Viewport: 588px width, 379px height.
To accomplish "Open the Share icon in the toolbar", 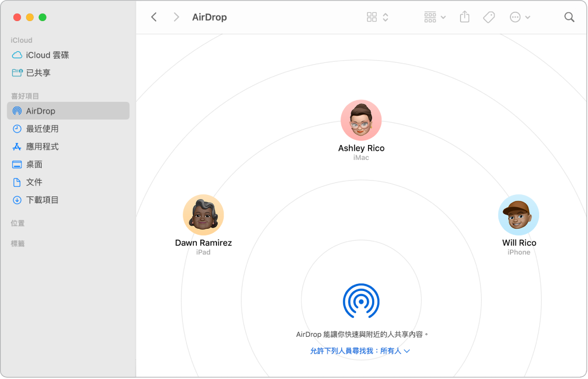I will coord(465,17).
